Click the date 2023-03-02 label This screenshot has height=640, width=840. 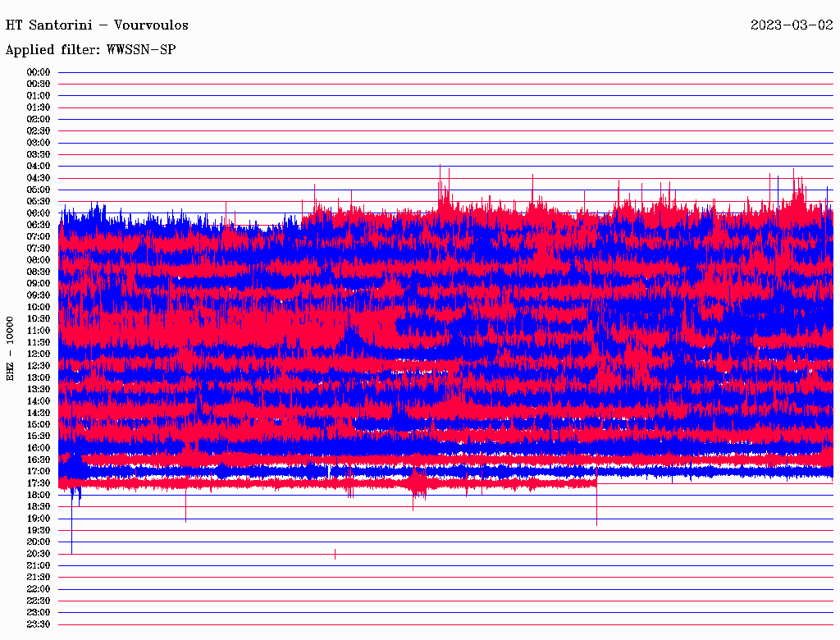792,25
